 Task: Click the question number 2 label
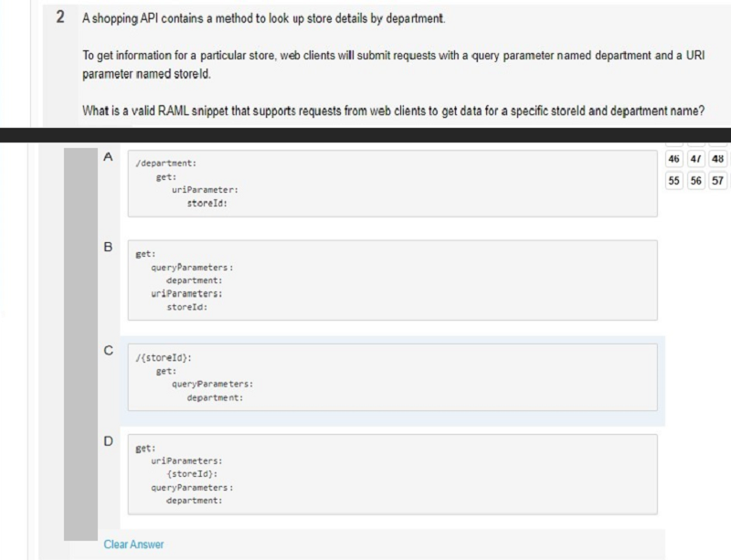click(60, 17)
